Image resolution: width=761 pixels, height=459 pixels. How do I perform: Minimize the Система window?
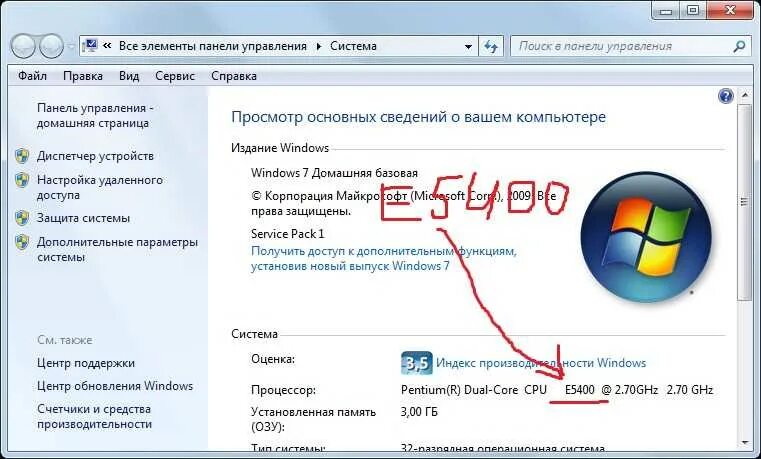(666, 11)
